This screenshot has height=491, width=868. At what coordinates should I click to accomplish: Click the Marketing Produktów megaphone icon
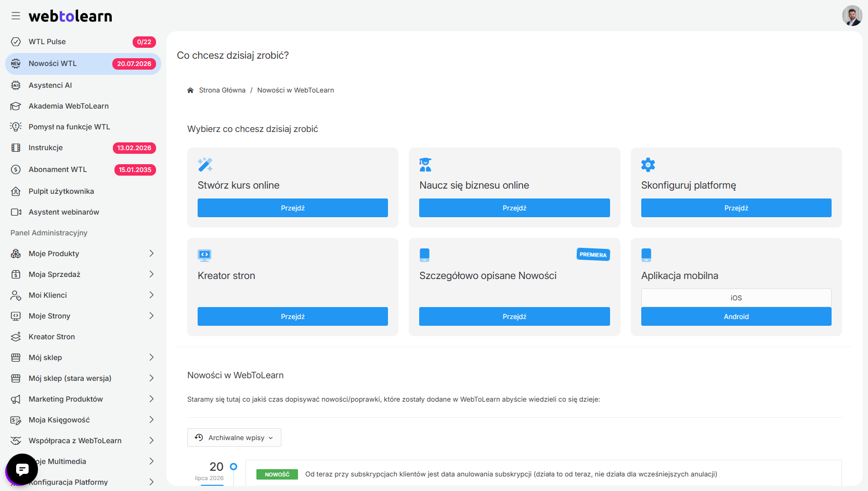pos(16,399)
